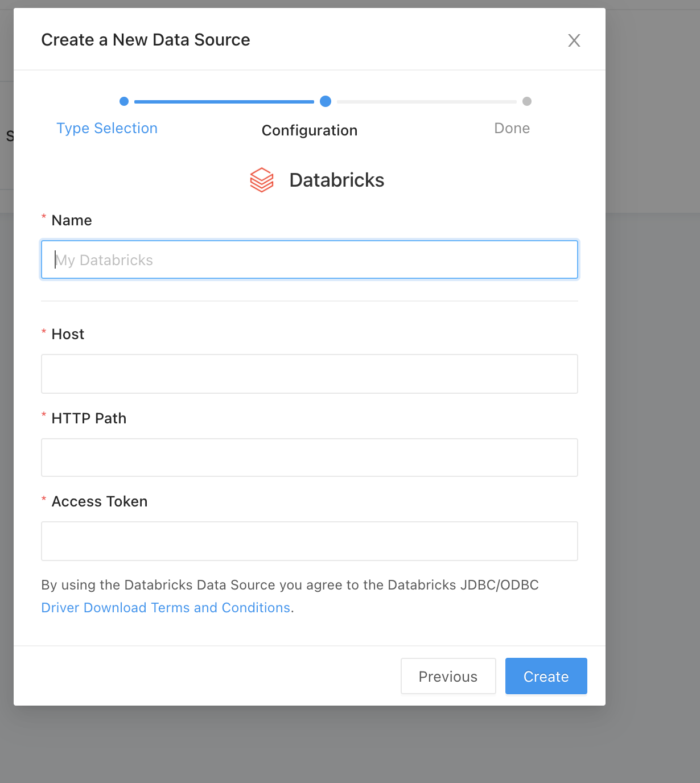Go back to Type Selection step
This screenshot has width=700, height=783.
(107, 129)
